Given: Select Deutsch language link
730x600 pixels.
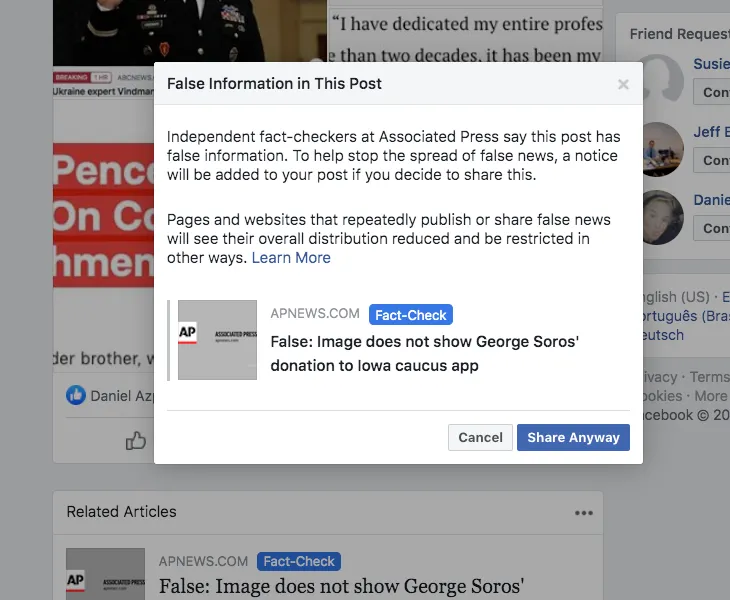Looking at the screenshot, I should (663, 335).
